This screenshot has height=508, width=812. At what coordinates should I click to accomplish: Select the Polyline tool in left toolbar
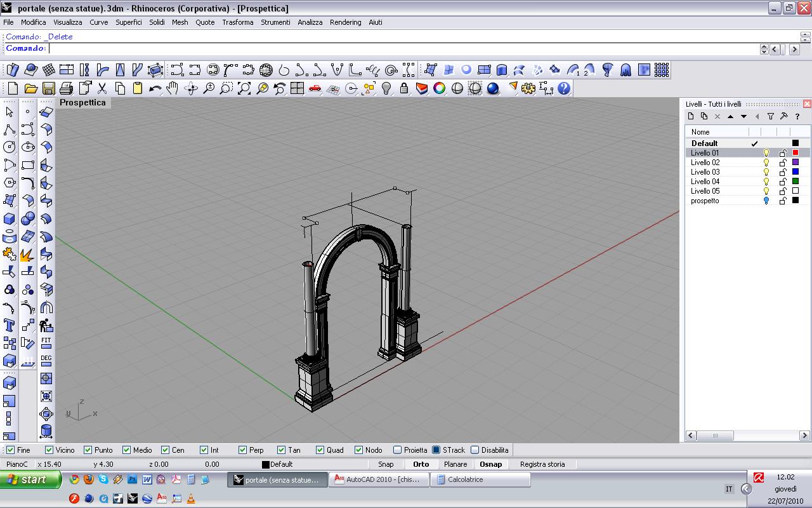10,130
